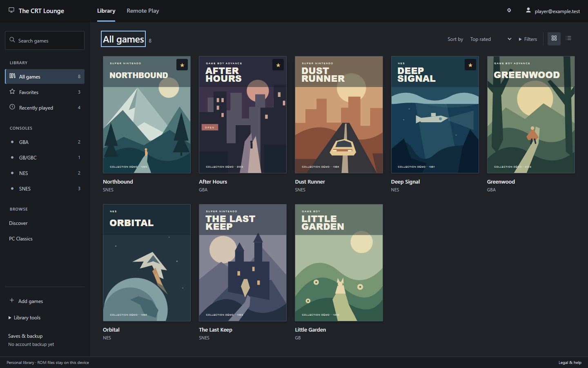Click the settings gear icon near account
588x368 pixels.
tap(509, 10)
